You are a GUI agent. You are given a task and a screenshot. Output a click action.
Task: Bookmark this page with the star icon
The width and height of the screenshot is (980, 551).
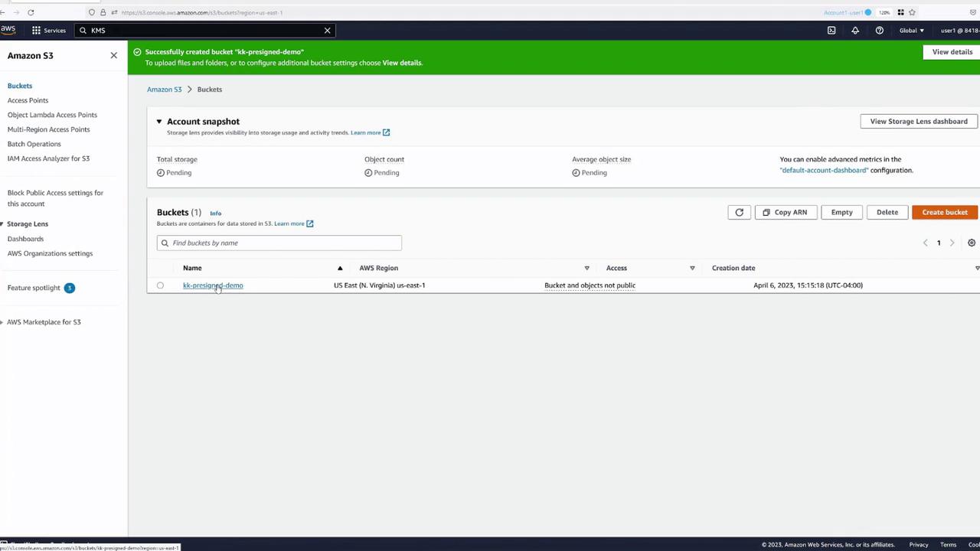[912, 12]
